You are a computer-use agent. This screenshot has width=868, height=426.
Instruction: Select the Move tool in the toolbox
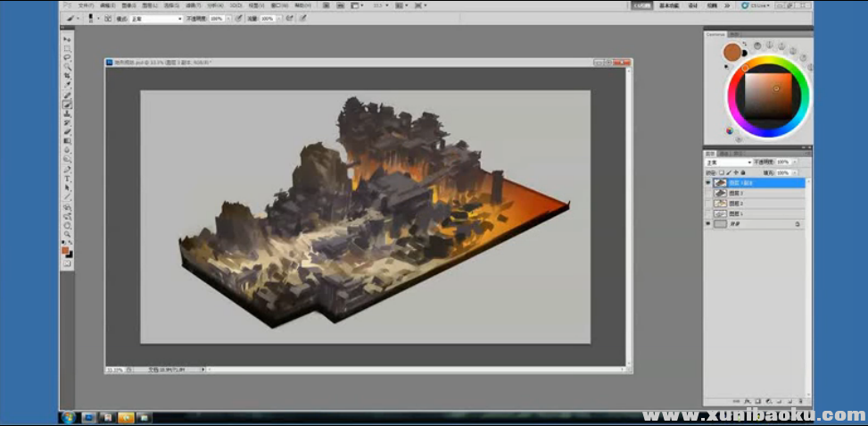[x=67, y=39]
